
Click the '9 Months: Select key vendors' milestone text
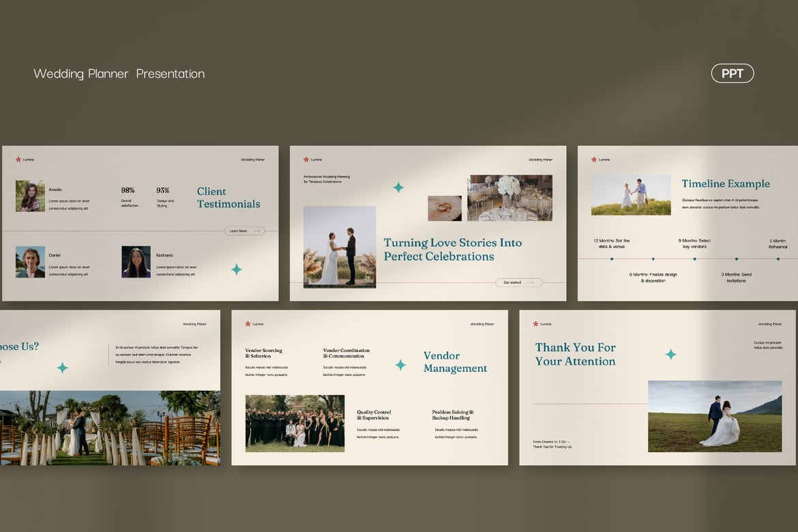click(695, 243)
